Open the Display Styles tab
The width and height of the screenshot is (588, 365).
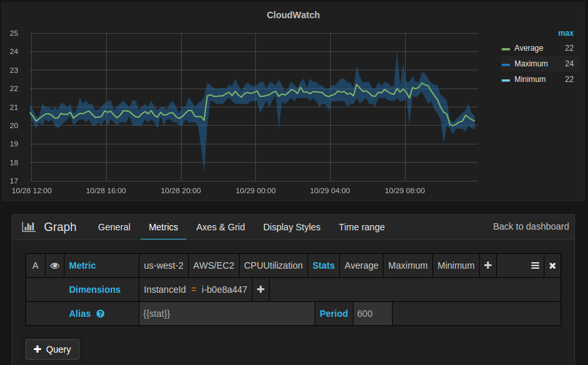tap(292, 227)
